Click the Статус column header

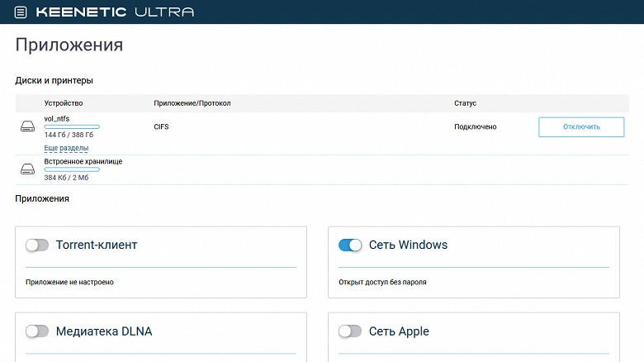(465, 103)
